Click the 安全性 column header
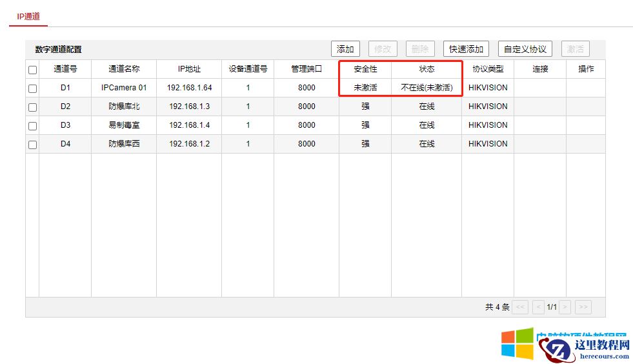The height and width of the screenshot is (364, 633). pyautogui.click(x=365, y=69)
